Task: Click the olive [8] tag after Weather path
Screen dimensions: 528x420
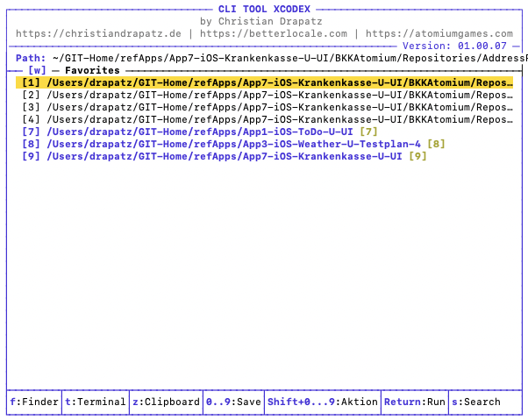Action: click(436, 144)
